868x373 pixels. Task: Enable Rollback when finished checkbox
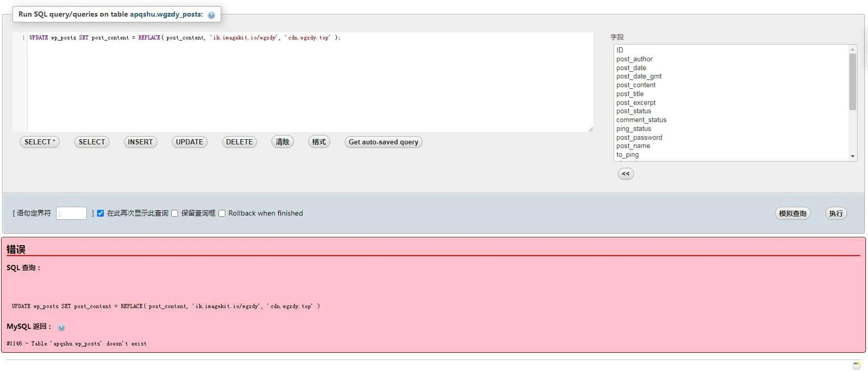[x=222, y=213]
